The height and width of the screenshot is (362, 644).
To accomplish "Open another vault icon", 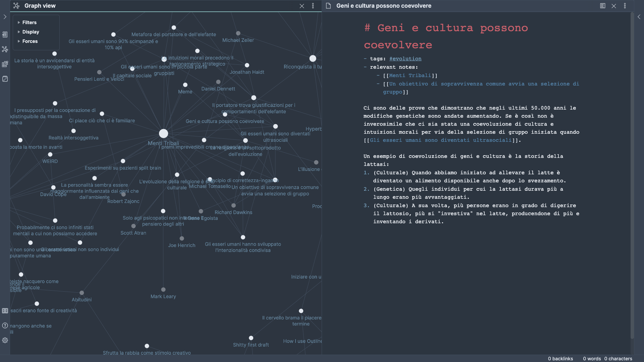I will click(5, 311).
